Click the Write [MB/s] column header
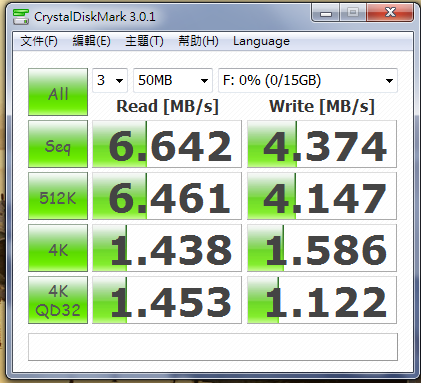The image size is (421, 383). 322,107
